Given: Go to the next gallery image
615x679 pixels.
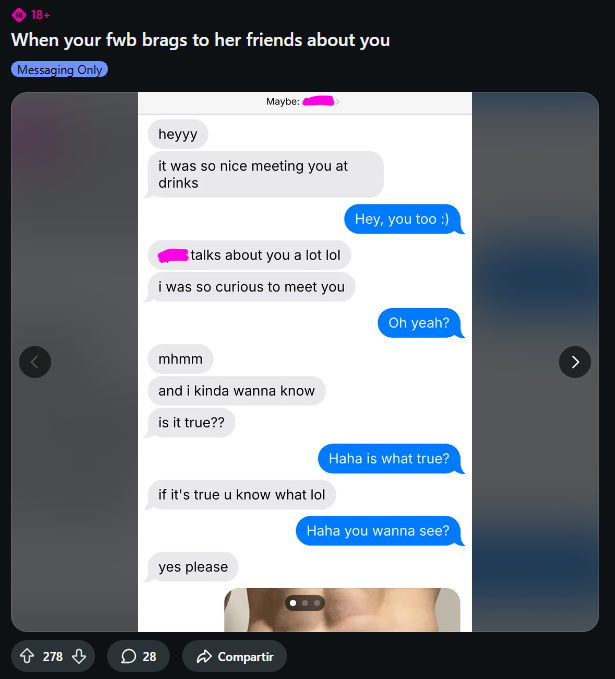Looking at the screenshot, I should (x=574, y=362).
